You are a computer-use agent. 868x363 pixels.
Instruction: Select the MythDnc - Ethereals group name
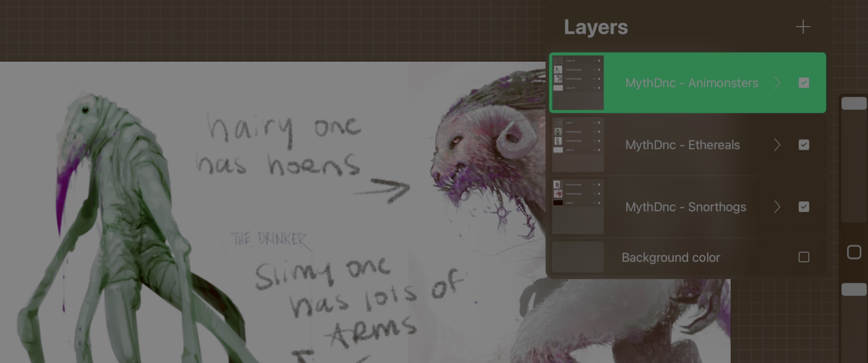click(x=682, y=145)
